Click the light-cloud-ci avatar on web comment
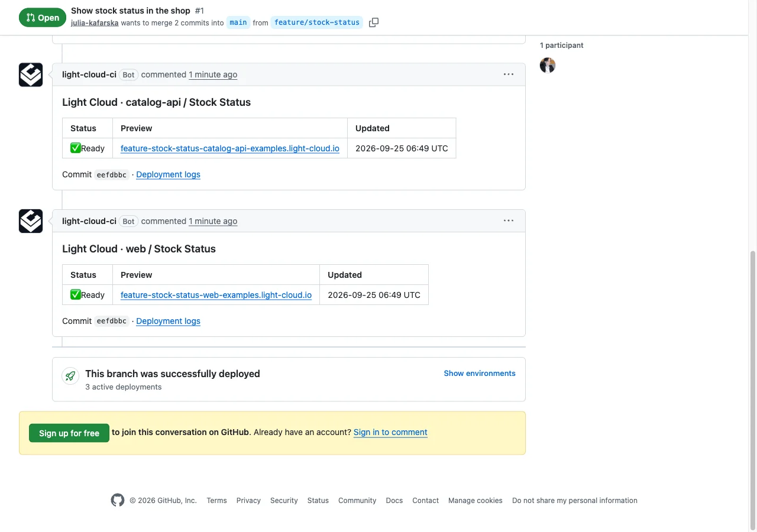This screenshot has width=757, height=532. click(31, 221)
